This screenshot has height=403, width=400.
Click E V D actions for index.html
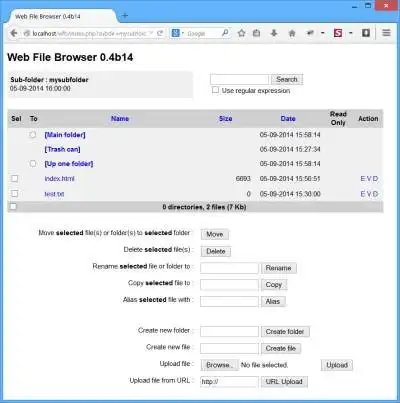[x=369, y=179]
